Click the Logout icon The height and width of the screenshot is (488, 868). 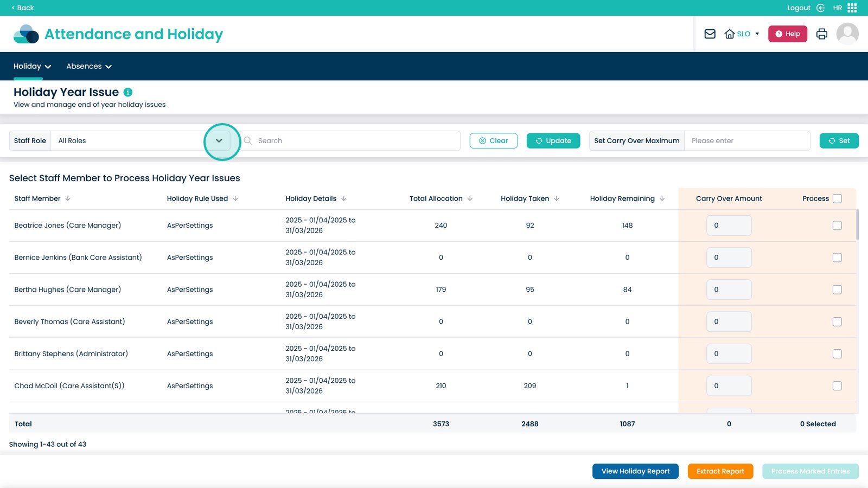[x=821, y=8]
